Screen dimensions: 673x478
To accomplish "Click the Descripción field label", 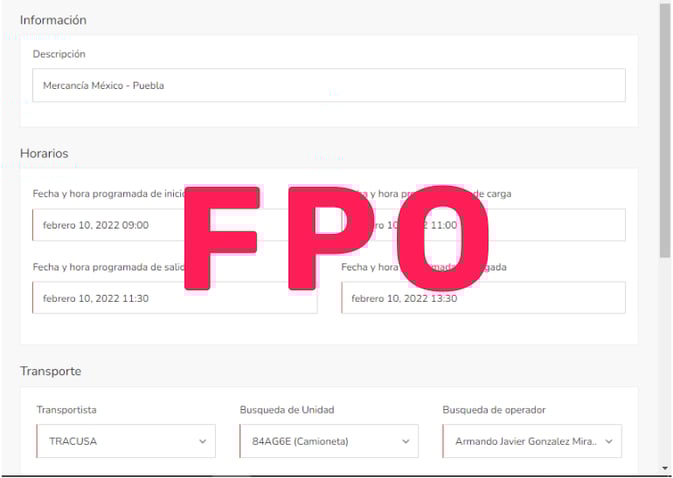I will click(x=59, y=54).
